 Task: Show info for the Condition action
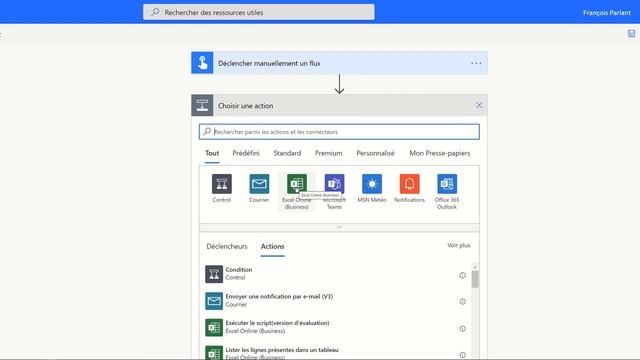462,275
